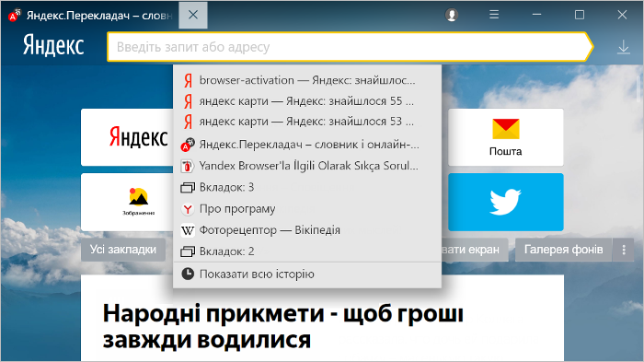The height and width of the screenshot is (362, 644).
Task: Maximize the browser window
Action: [x=580, y=15]
